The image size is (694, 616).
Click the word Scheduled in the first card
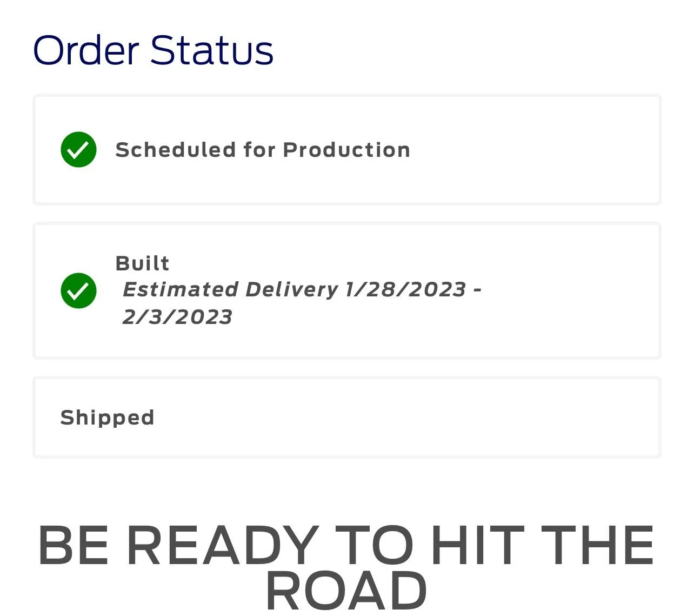176,150
